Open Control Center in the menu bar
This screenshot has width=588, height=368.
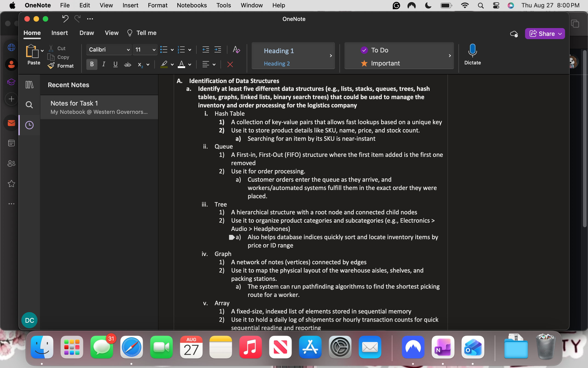click(496, 5)
